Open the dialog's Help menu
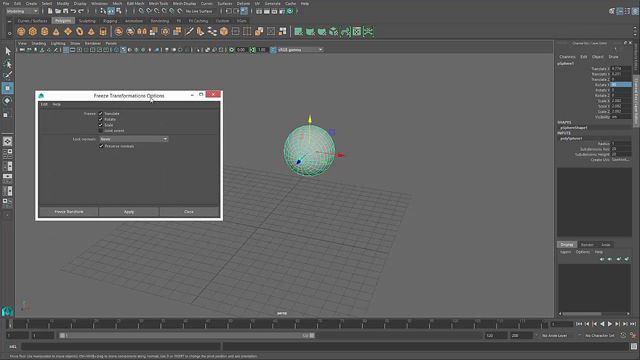 click(56, 104)
